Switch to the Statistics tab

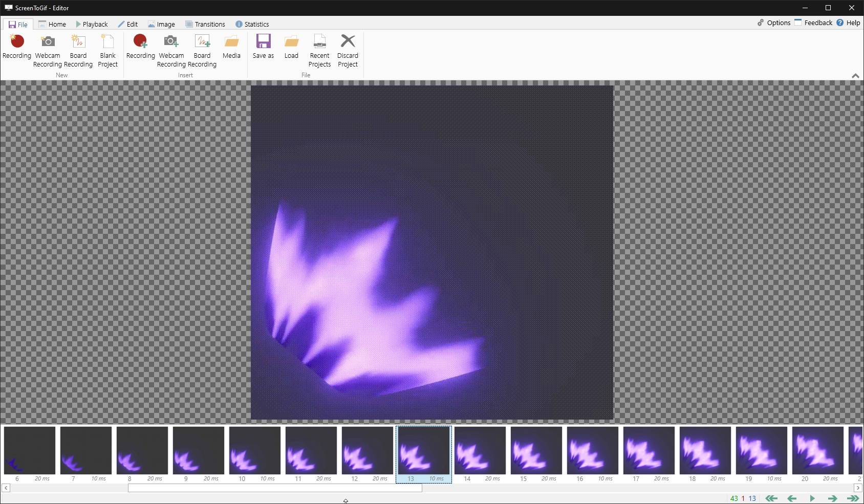[x=252, y=24]
